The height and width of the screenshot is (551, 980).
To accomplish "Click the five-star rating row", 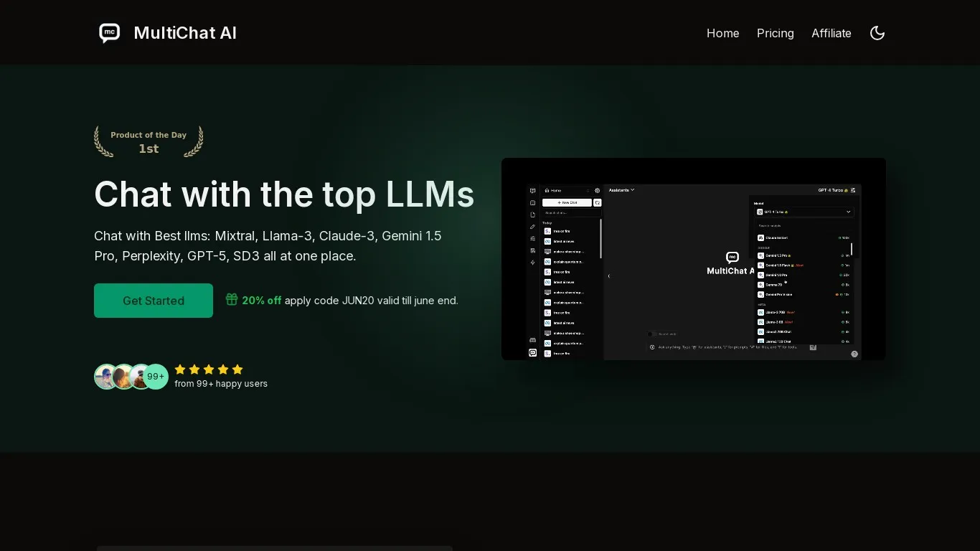I will [209, 369].
